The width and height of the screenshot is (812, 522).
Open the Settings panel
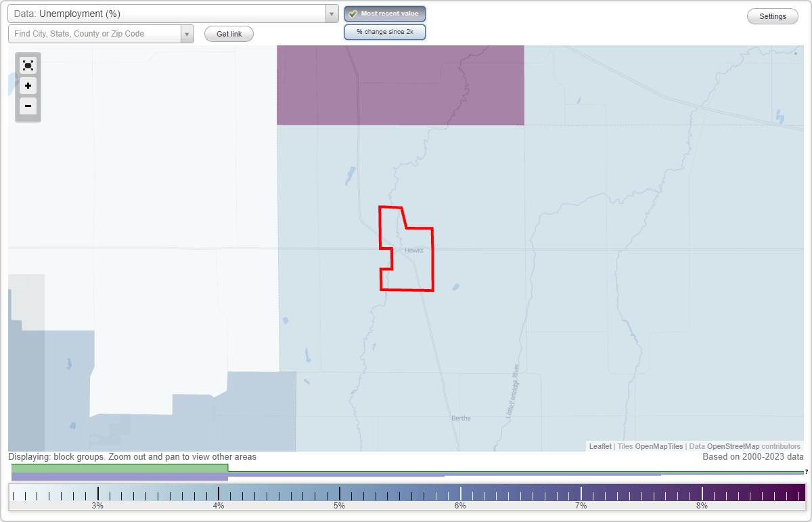[772, 16]
